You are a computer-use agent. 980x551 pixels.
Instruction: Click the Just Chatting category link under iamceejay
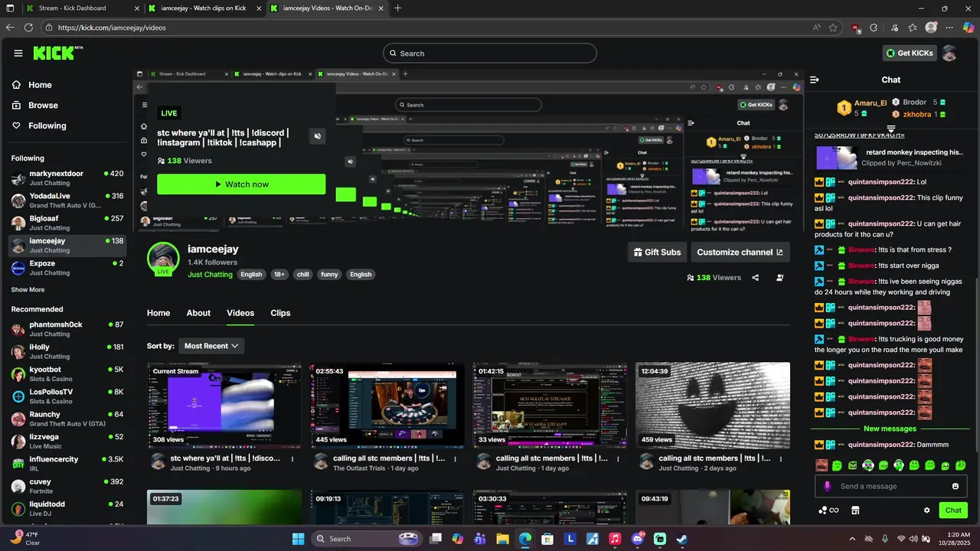click(x=210, y=275)
